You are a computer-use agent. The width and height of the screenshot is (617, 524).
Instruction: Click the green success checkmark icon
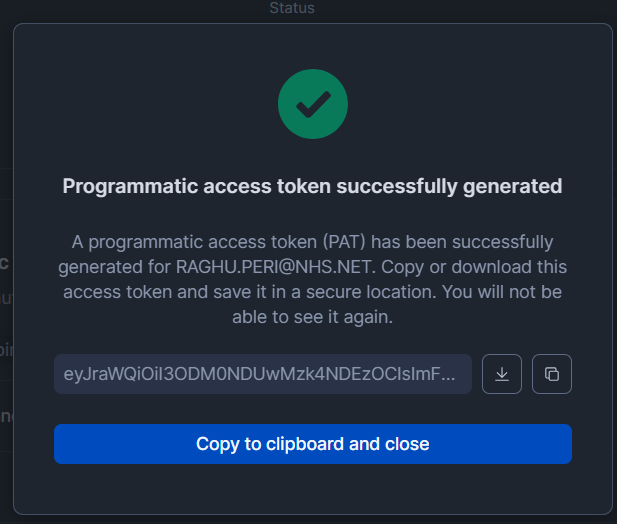pyautogui.click(x=312, y=105)
